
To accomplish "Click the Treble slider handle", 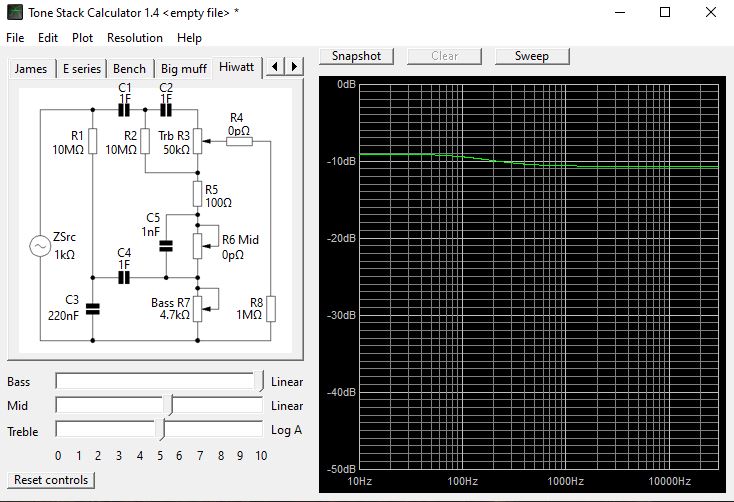I will [x=161, y=430].
